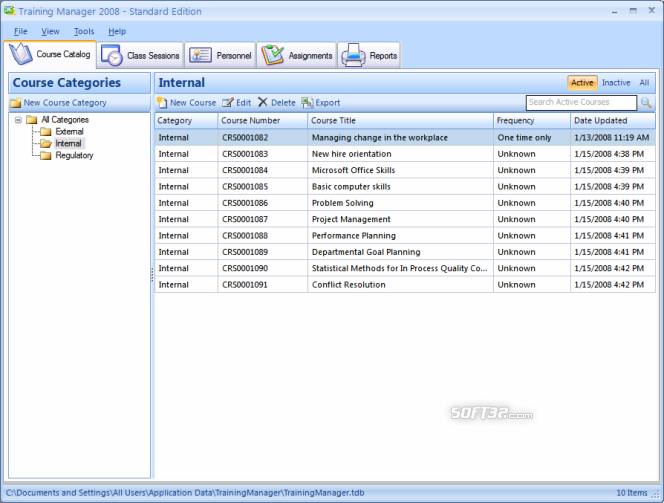Select the Regulatory category in tree
The image size is (664, 503).
tap(75, 155)
